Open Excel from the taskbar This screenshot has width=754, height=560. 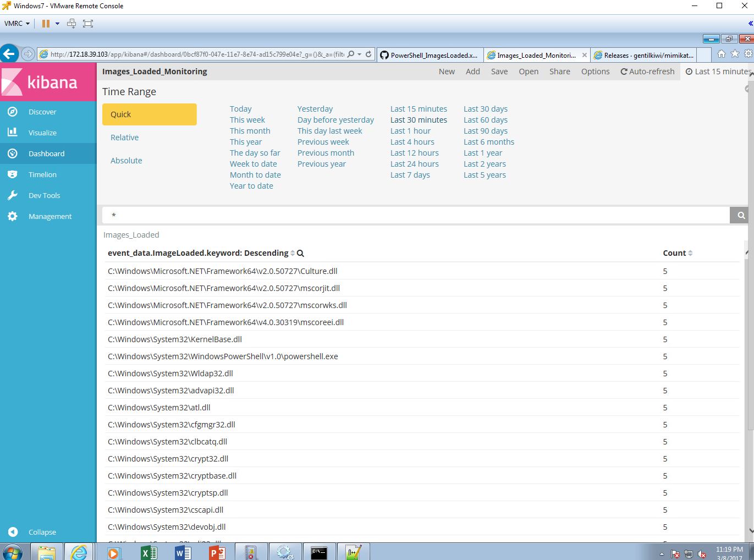pyautogui.click(x=148, y=552)
